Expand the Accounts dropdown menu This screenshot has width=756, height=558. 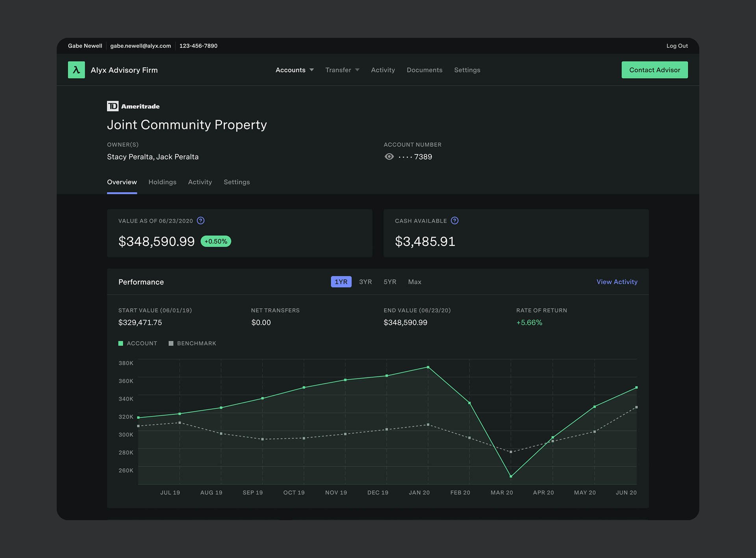click(x=295, y=70)
